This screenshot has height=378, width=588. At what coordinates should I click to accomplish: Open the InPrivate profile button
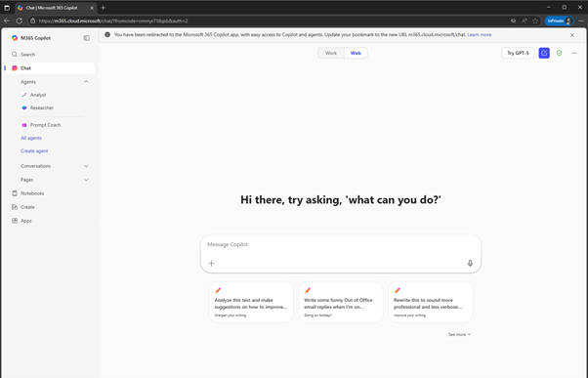pos(559,21)
